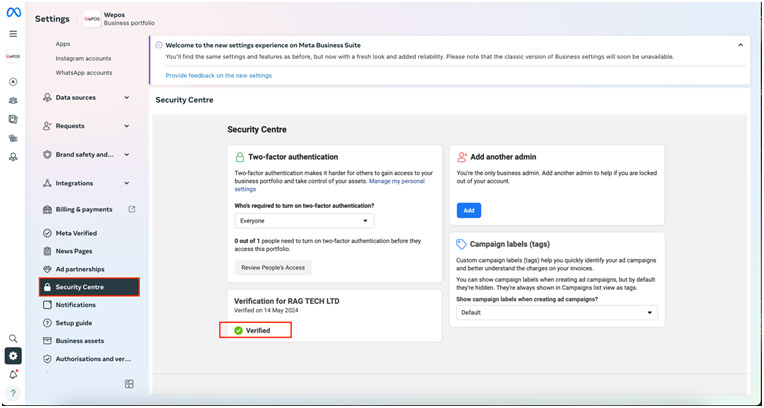Click the Security Centre padlock icon in sidebar
764x408 pixels.
click(47, 287)
